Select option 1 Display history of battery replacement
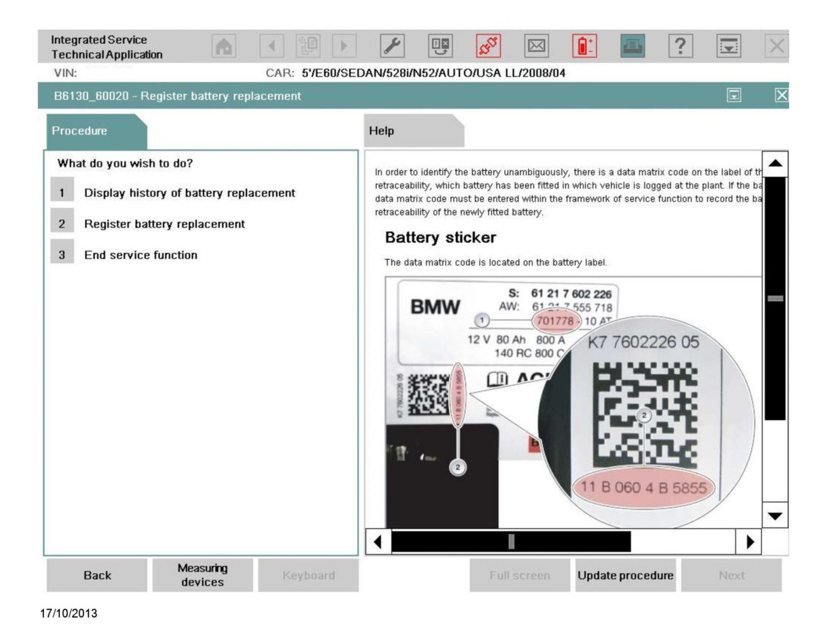833x644 pixels. pos(173,192)
